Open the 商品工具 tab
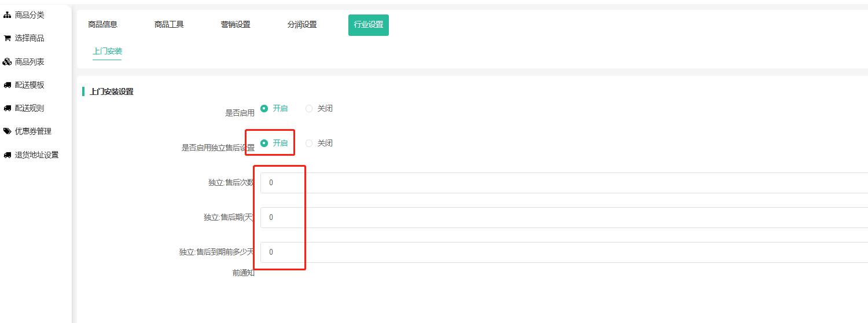Viewport: 868px width, 323px height. pos(169,25)
